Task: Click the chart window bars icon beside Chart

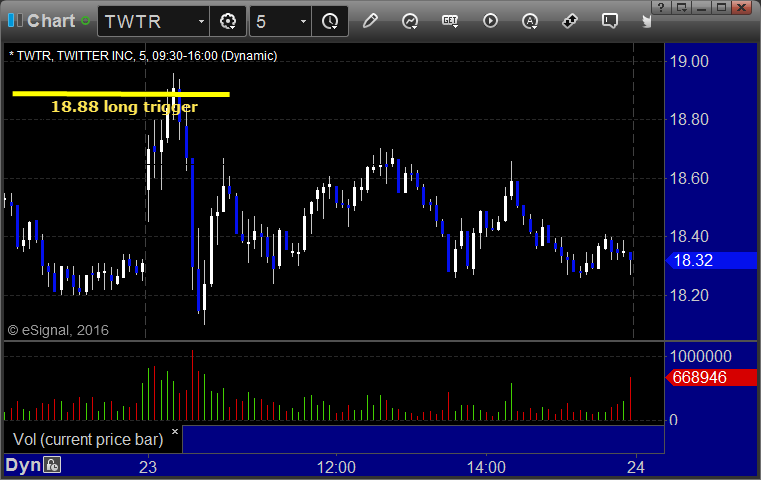Action: pyautogui.click(x=16, y=21)
